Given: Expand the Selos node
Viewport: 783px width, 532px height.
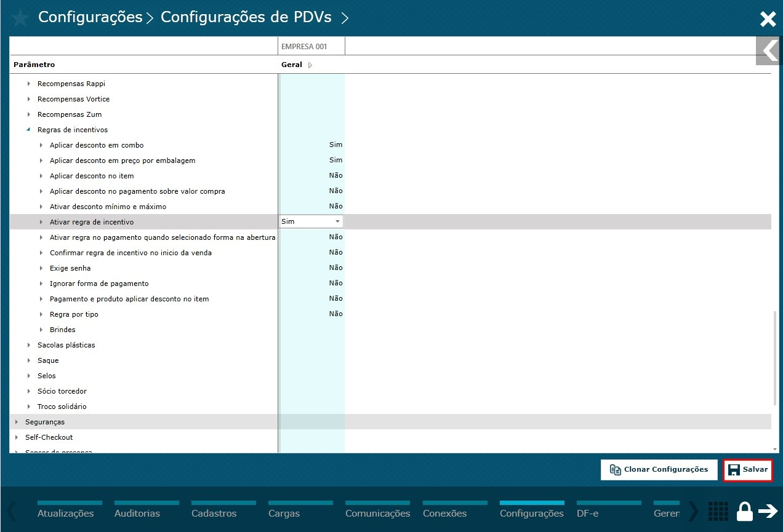Looking at the screenshot, I should (29, 376).
